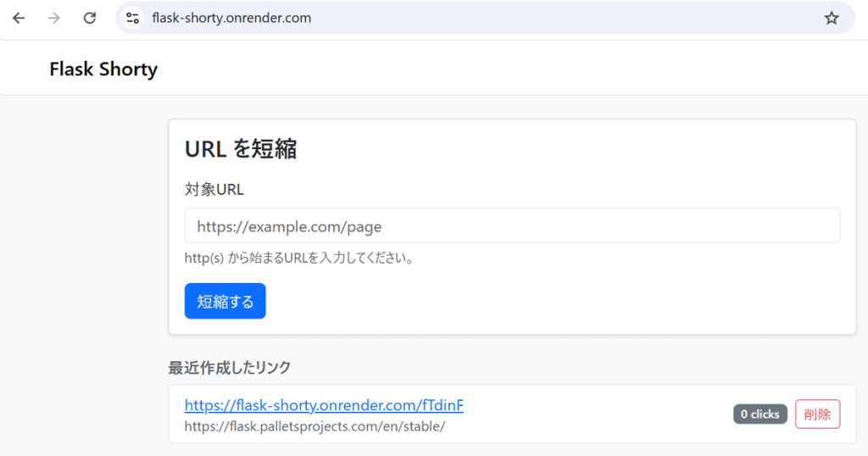Click the browser back arrow

coord(19,18)
